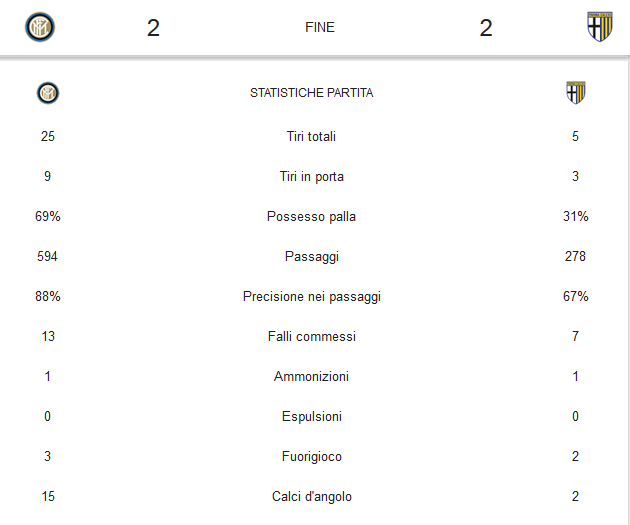Select the Tiri in porta label
630x525 pixels.
point(312,176)
